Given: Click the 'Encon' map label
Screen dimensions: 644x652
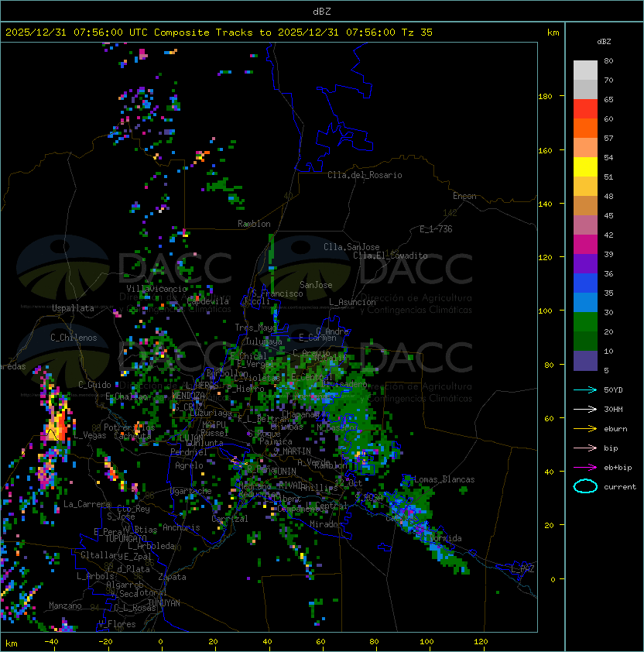Looking at the screenshot, I should pos(464,196).
